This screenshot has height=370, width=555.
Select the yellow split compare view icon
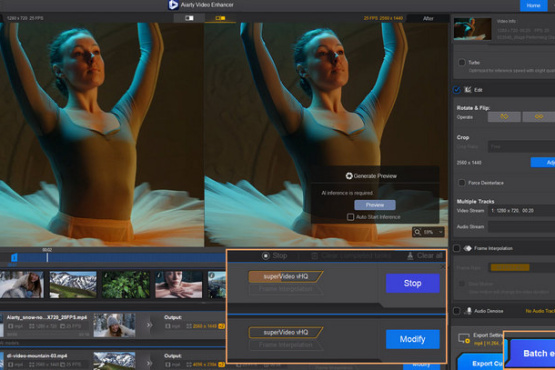point(220,18)
